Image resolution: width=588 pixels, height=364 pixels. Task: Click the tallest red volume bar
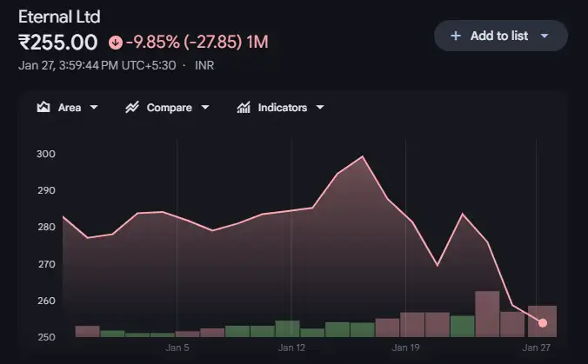point(487,314)
